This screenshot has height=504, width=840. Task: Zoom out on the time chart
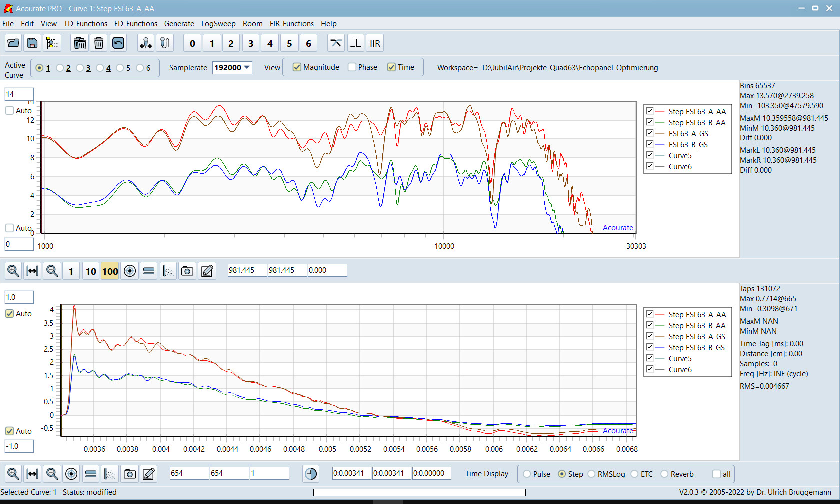(52, 474)
